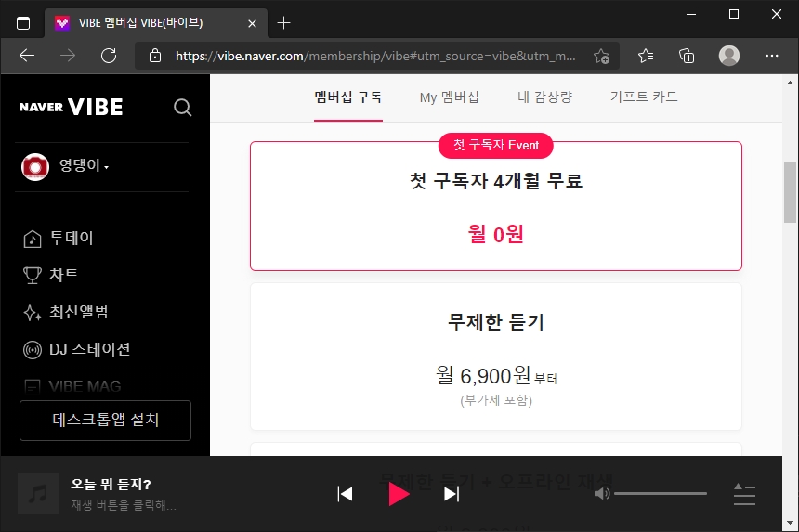Click the 월 6,900원 price text
The height and width of the screenshot is (532, 799).
[x=482, y=376]
